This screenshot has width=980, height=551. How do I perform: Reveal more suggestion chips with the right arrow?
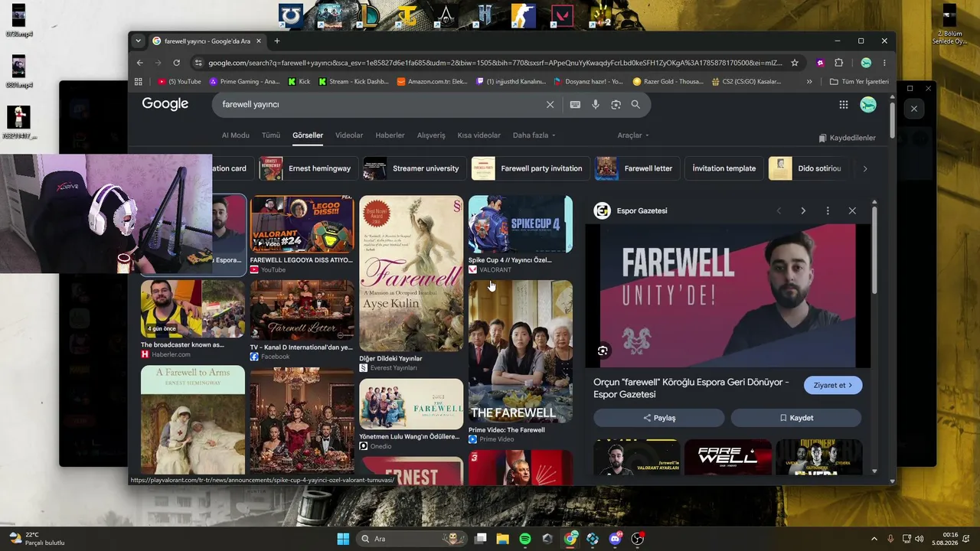865,168
